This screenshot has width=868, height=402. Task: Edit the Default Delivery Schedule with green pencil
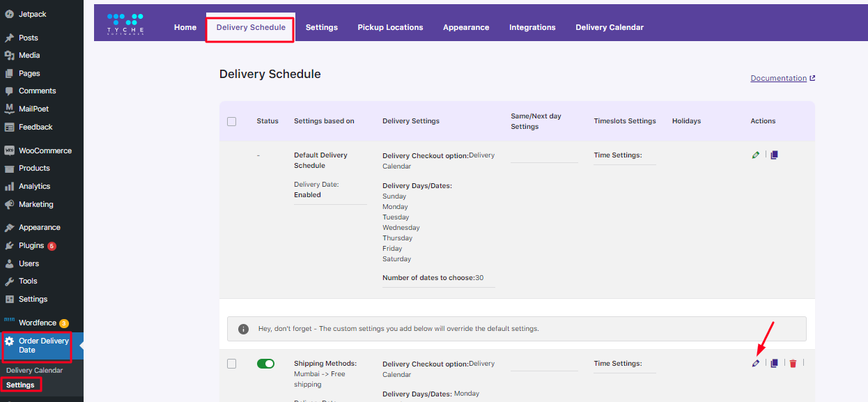pyautogui.click(x=756, y=155)
